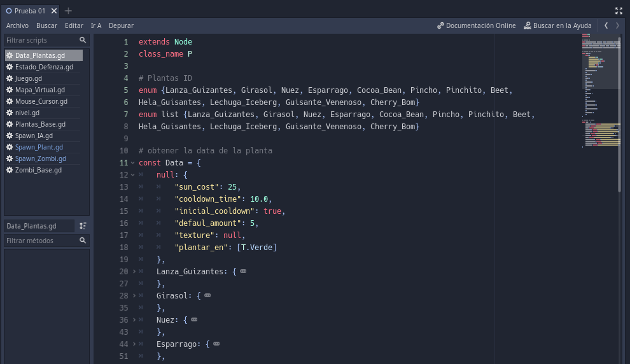Open the Archivo menu
The image size is (630, 364).
(x=17, y=25)
